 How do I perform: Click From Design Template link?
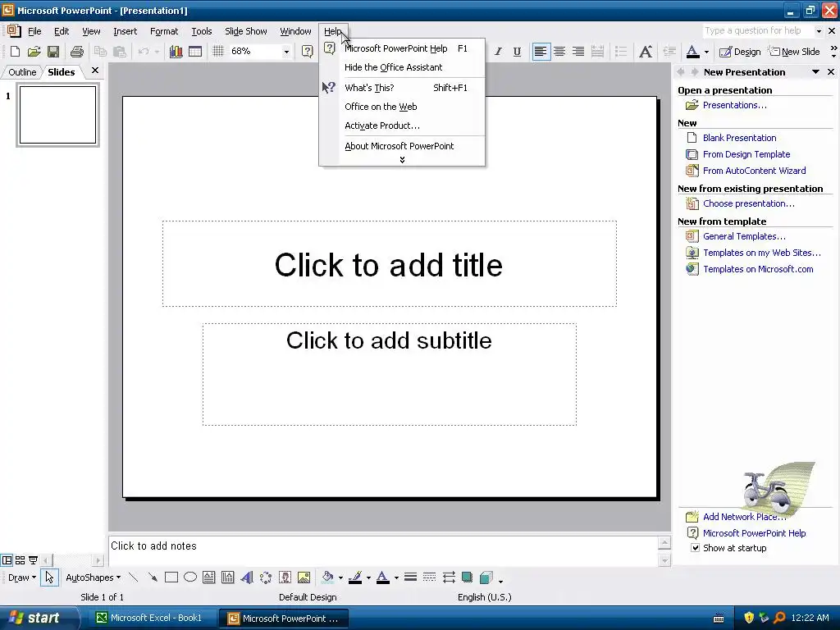(746, 154)
